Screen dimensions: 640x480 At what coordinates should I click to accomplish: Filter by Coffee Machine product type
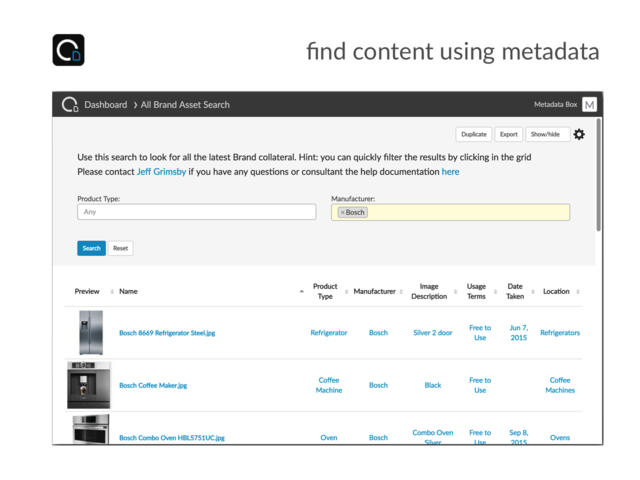click(x=329, y=385)
